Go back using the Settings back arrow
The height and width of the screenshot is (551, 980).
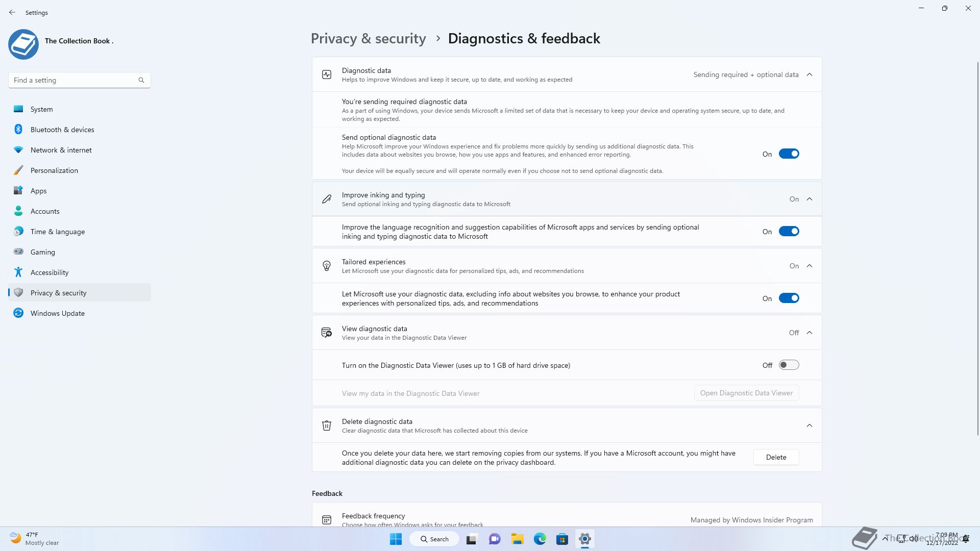pyautogui.click(x=12, y=12)
